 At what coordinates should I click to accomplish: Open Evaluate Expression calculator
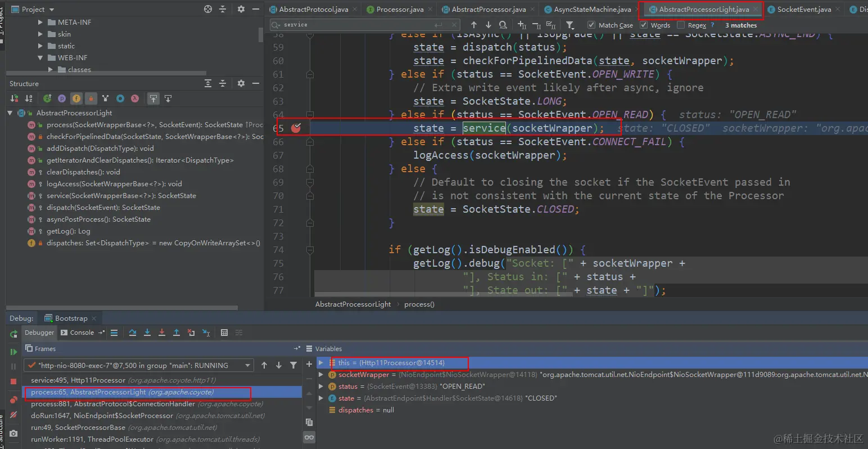(x=224, y=333)
